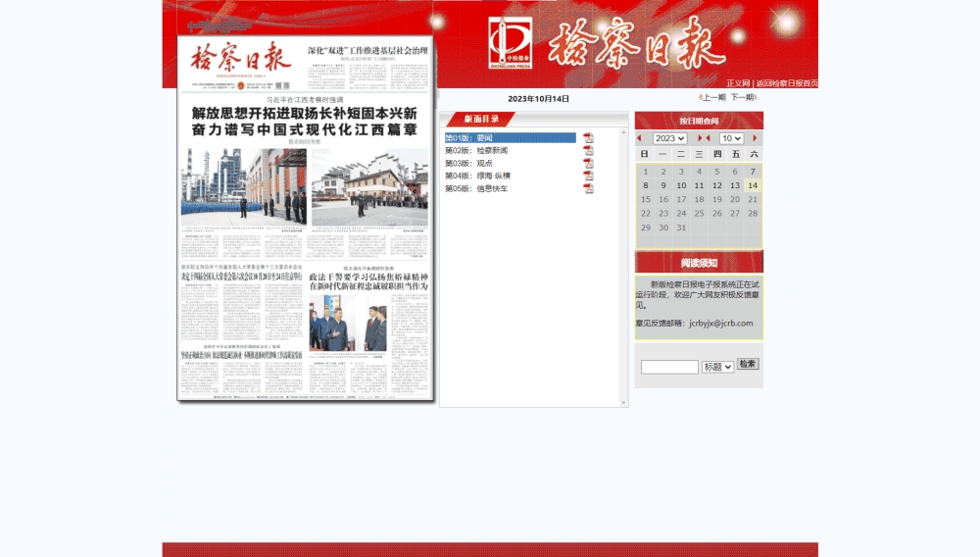Viewport: 980px width, 557px height.
Task: Click previous month arrow left of 10
Action: click(709, 138)
